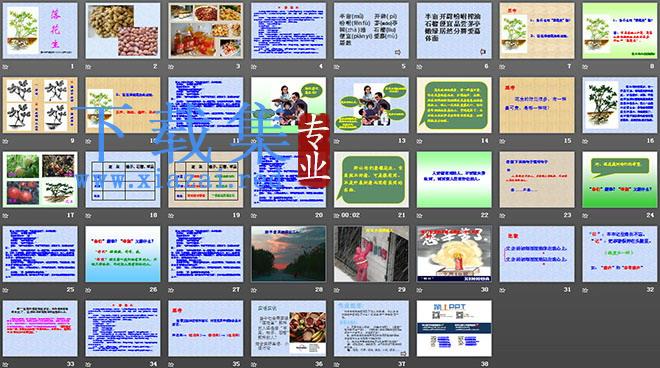Select slide 28 showing the sunset photo
The width and height of the screenshot is (660, 368).
288,254
